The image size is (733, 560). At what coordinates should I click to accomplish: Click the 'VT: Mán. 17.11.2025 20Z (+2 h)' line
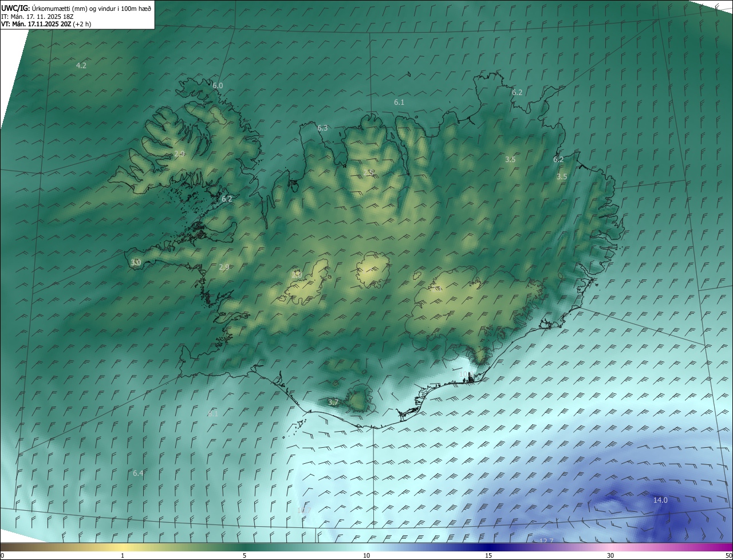point(46,24)
